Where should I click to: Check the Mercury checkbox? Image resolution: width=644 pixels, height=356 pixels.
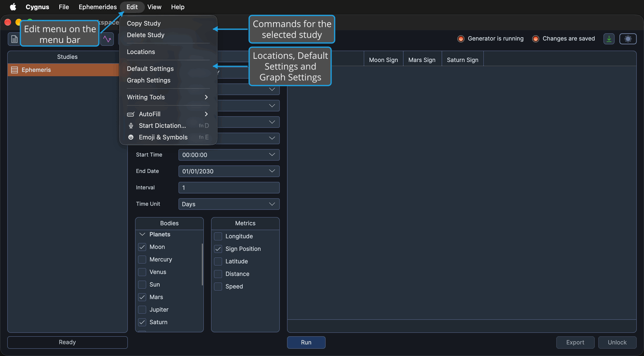142,260
